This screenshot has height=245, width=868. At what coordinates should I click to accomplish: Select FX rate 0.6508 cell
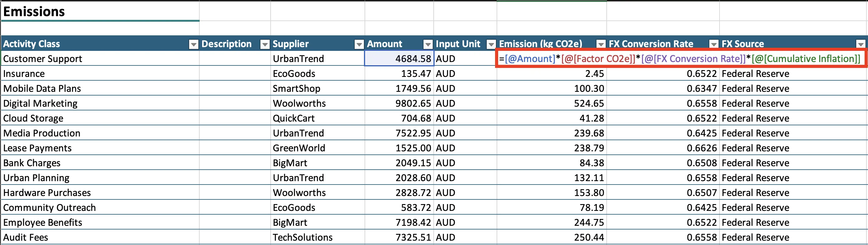click(x=663, y=163)
